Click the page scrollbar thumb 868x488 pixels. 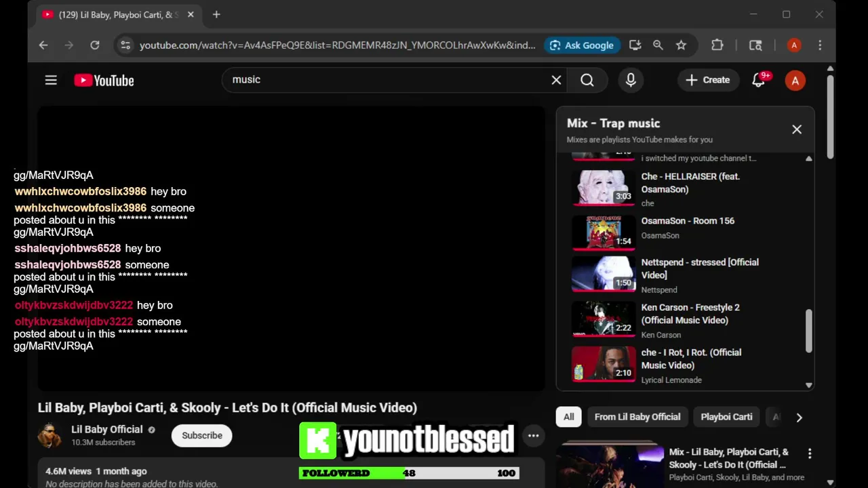click(830, 115)
